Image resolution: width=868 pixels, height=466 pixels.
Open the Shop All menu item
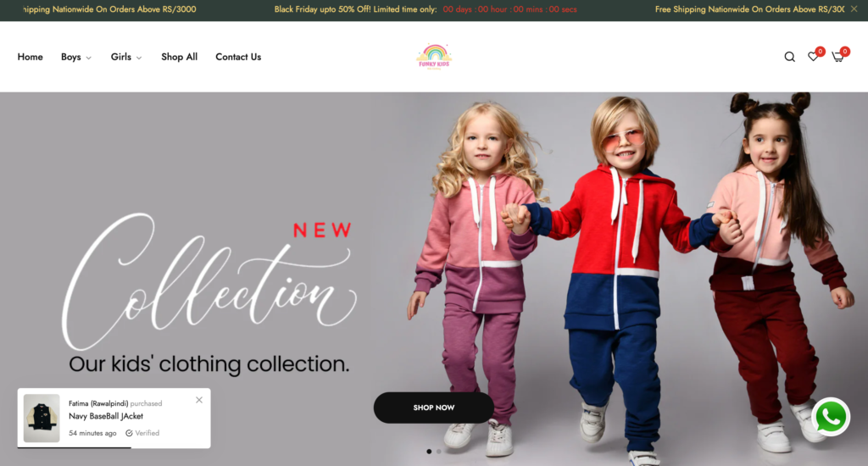point(180,57)
